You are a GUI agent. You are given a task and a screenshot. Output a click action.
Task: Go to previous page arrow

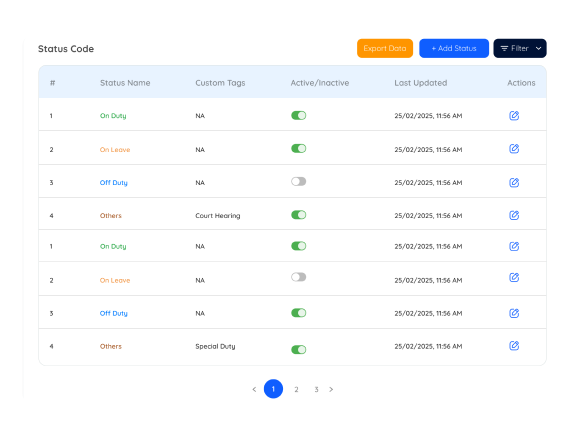(x=254, y=389)
